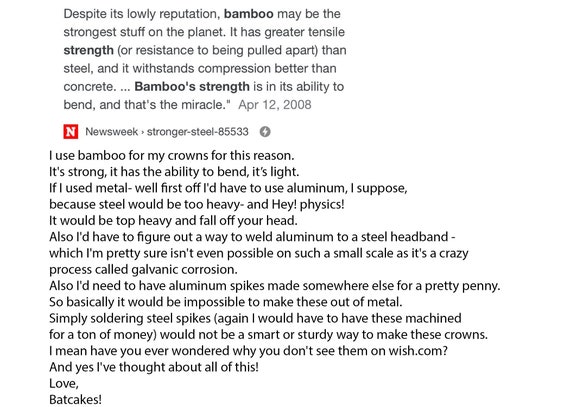Click the phrase Simply soldering steel spikes
Viewport: 570px width, 407px height.
[x=130, y=318]
